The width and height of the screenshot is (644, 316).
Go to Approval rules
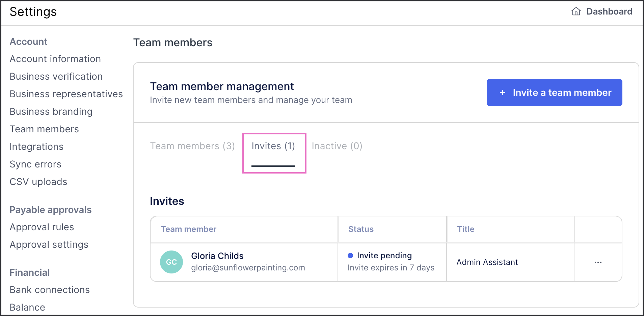pyautogui.click(x=42, y=227)
